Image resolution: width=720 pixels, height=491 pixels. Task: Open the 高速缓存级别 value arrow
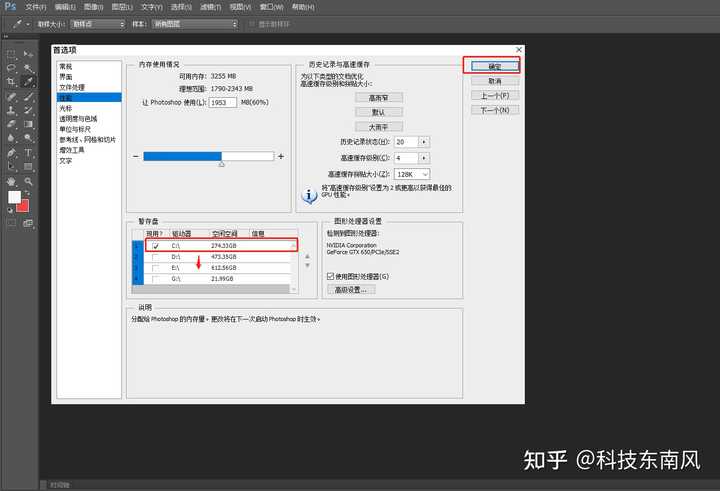pyautogui.click(x=424, y=158)
